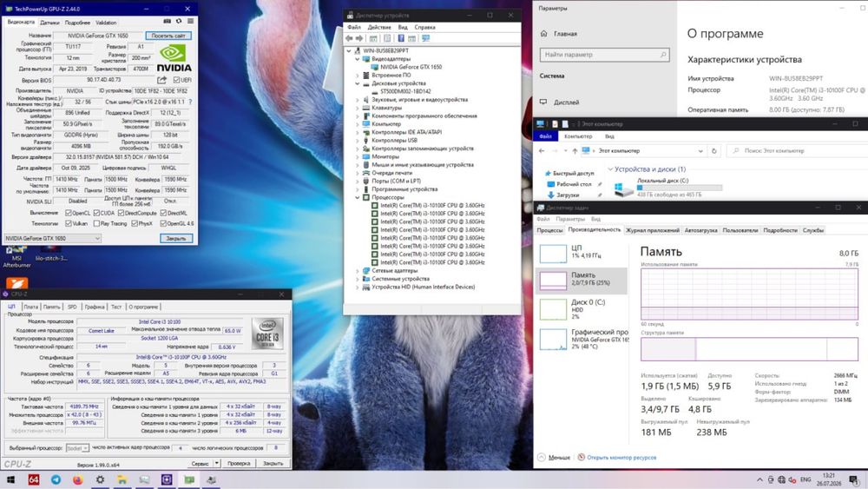This screenshot has width=868, height=489.
Task: Click Посетить сайт button in GPU-Z
Action: [x=168, y=36]
